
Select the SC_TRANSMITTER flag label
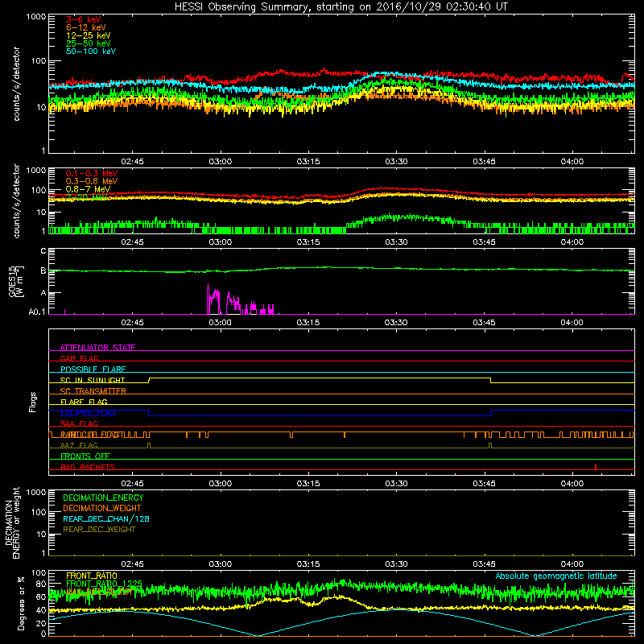[93, 391]
